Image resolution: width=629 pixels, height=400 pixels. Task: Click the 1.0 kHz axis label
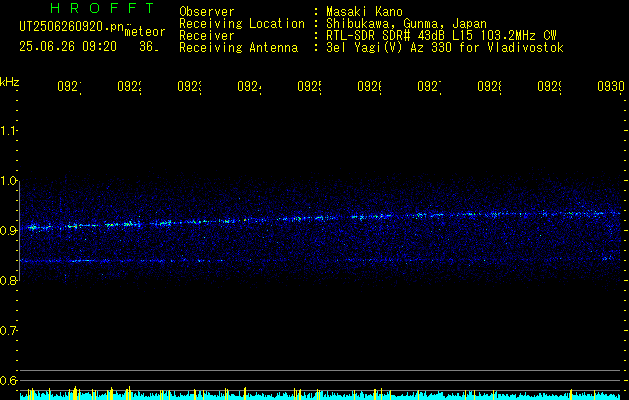[8, 181]
